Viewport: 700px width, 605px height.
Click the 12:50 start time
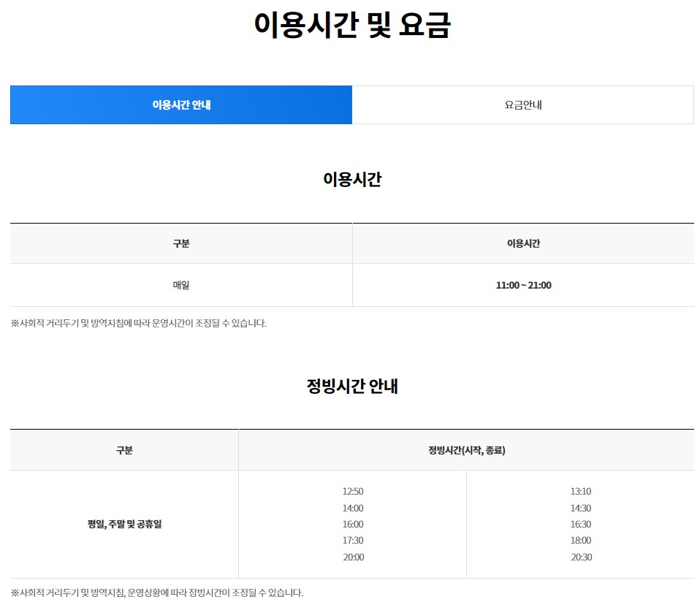[353, 491]
